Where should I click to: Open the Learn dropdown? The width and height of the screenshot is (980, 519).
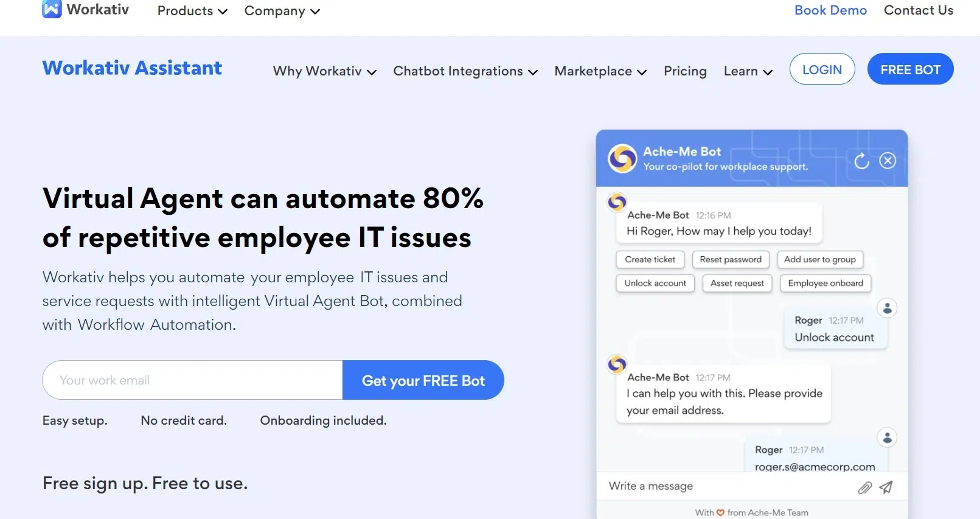pyautogui.click(x=748, y=71)
